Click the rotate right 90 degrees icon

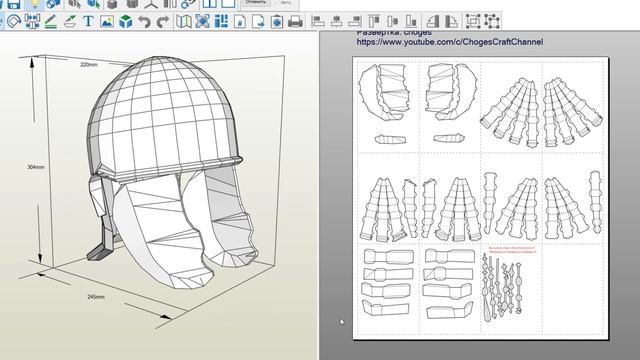(451, 21)
